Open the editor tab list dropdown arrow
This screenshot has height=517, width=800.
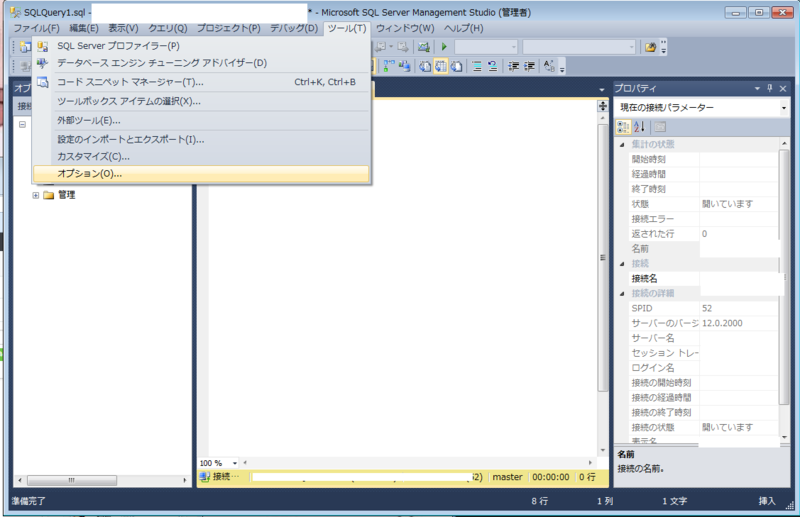602,89
